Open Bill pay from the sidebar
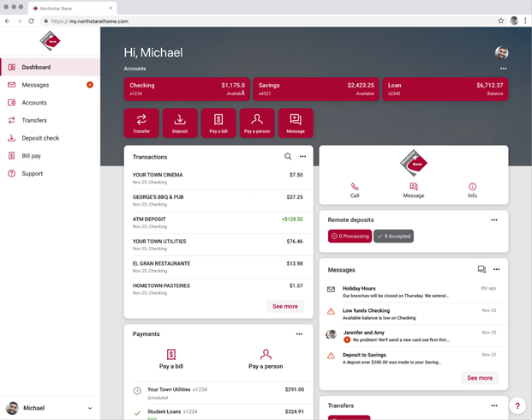The height and width of the screenshot is (420, 532). [31, 156]
